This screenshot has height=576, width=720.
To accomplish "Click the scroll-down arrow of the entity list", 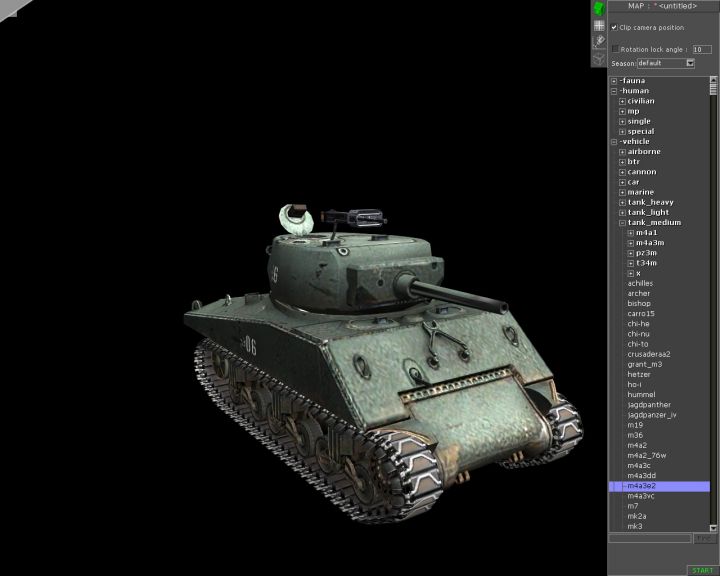I will (714, 527).
